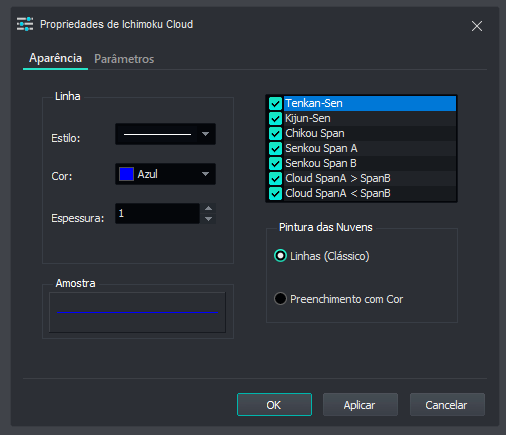This screenshot has height=435, width=506.
Task: Switch to the Aparência tab
Action: point(55,58)
